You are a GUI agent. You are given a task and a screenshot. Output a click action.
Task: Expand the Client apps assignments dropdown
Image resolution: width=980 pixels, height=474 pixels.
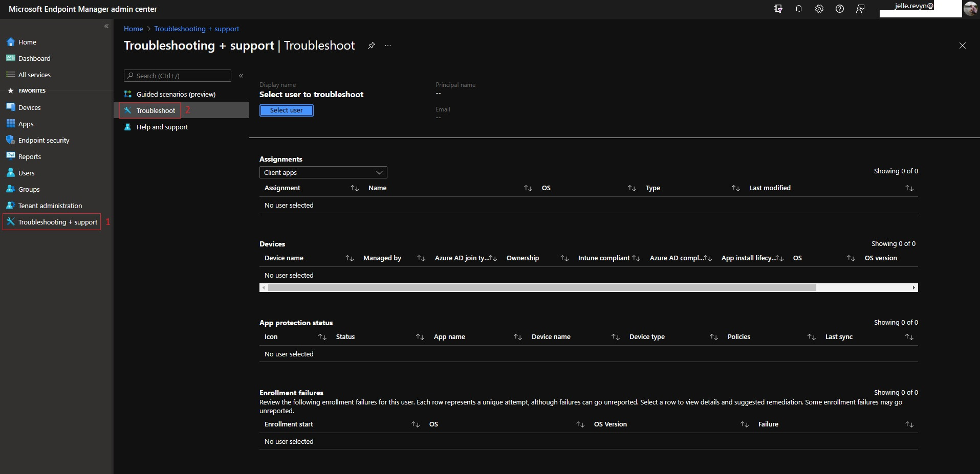(x=323, y=172)
